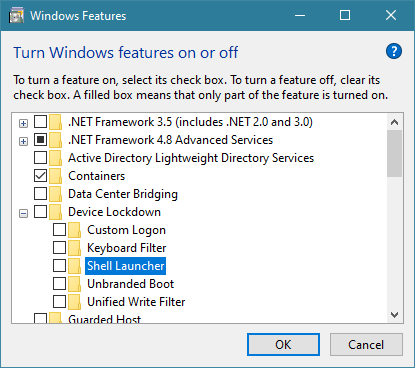The height and width of the screenshot is (368, 415).
Task: Select the Unbranded Boot label
Action: click(131, 284)
